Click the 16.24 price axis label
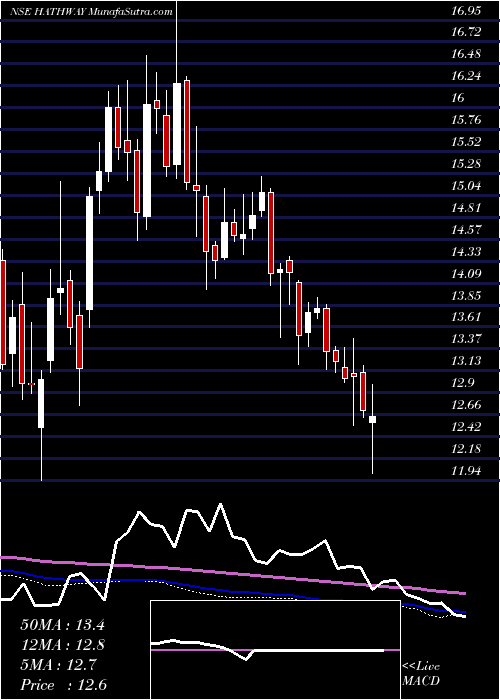This screenshot has height=700, width=500. (x=467, y=76)
